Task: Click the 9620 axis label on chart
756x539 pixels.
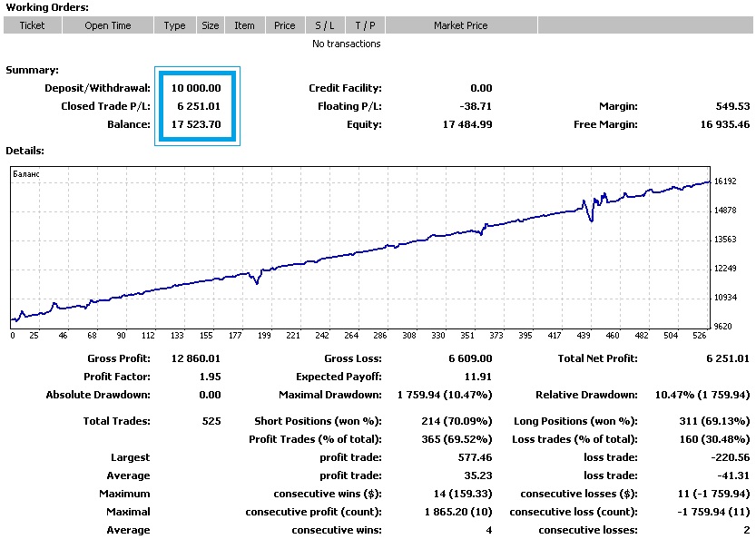Action: pyautogui.click(x=722, y=327)
